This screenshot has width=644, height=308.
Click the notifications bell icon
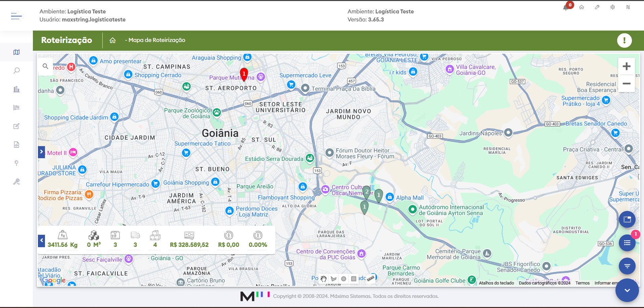(x=566, y=7)
